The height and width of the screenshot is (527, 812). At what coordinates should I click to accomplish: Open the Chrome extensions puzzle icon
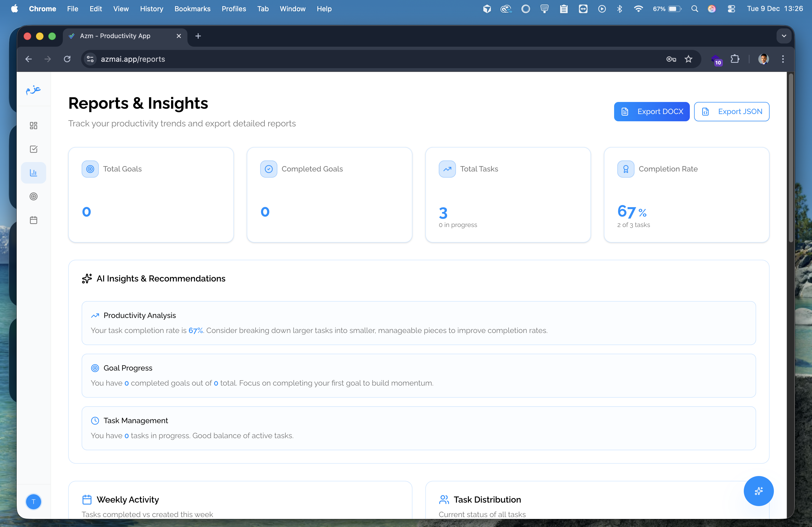tap(735, 59)
